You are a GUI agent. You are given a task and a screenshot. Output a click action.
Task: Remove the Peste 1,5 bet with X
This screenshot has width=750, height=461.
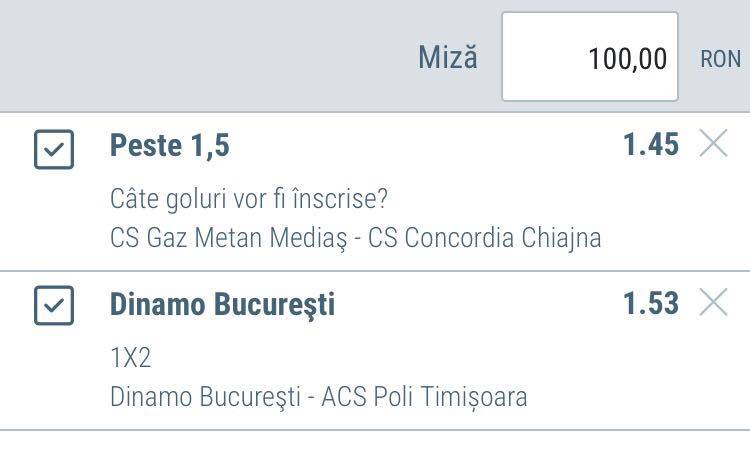(713, 143)
